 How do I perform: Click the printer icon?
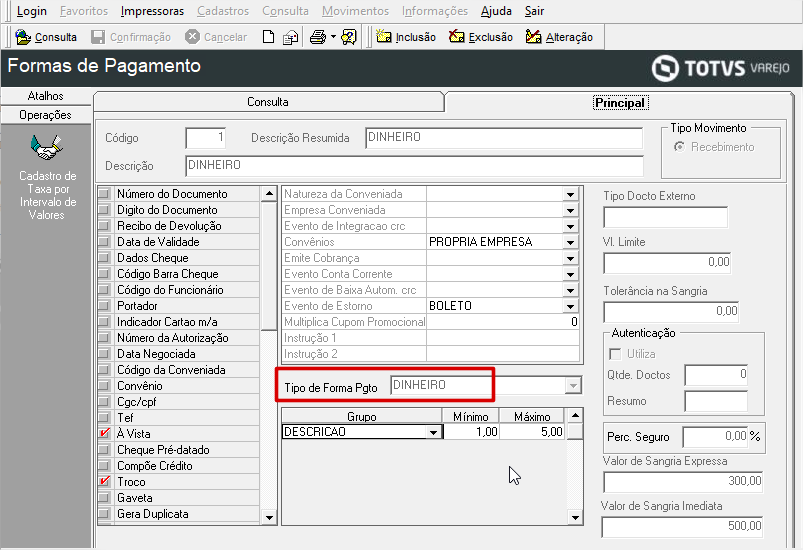pyautogui.click(x=318, y=37)
